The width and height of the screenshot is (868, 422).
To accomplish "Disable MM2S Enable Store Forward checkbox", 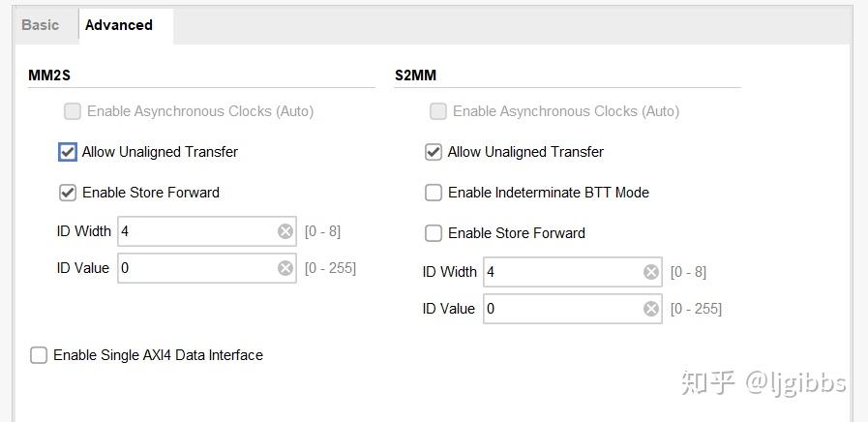I will pyautogui.click(x=68, y=193).
